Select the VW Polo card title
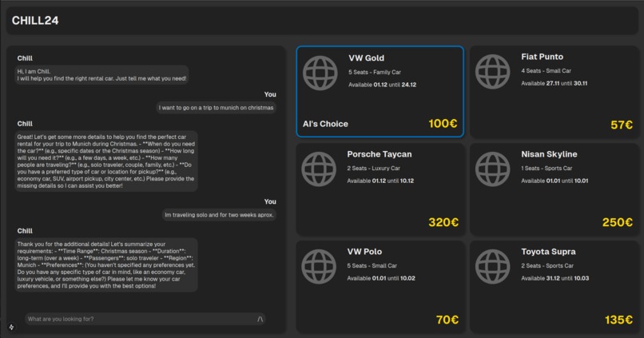Viewport: 644px width, 338px height. click(364, 252)
